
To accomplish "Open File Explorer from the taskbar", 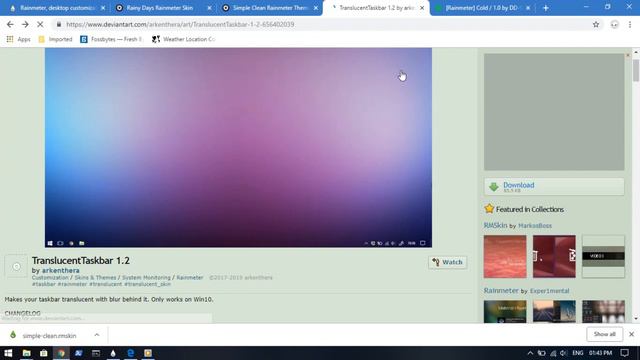I will point(27,353).
